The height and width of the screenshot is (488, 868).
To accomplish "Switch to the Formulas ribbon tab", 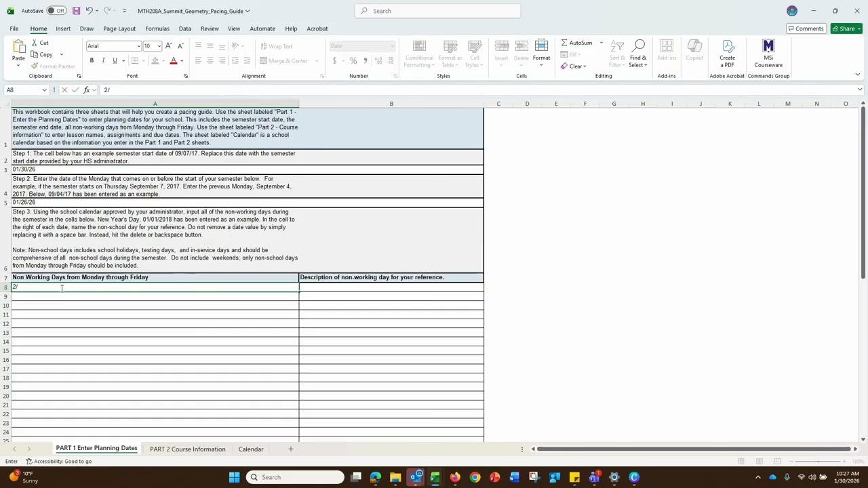I will [x=157, y=28].
